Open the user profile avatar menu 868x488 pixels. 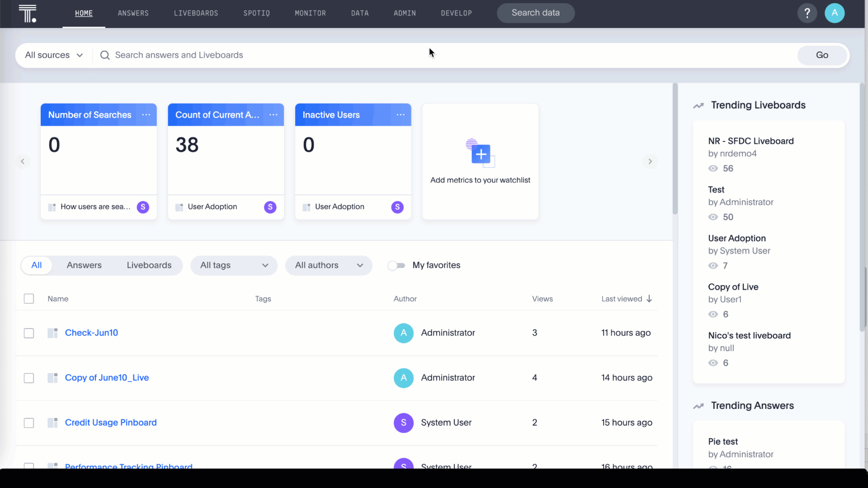click(x=834, y=13)
